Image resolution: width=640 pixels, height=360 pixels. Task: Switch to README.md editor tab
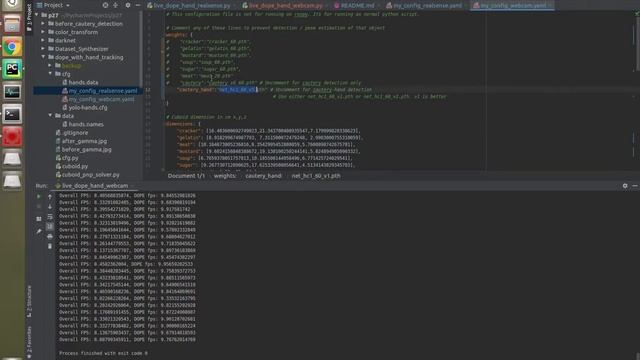click(354, 5)
